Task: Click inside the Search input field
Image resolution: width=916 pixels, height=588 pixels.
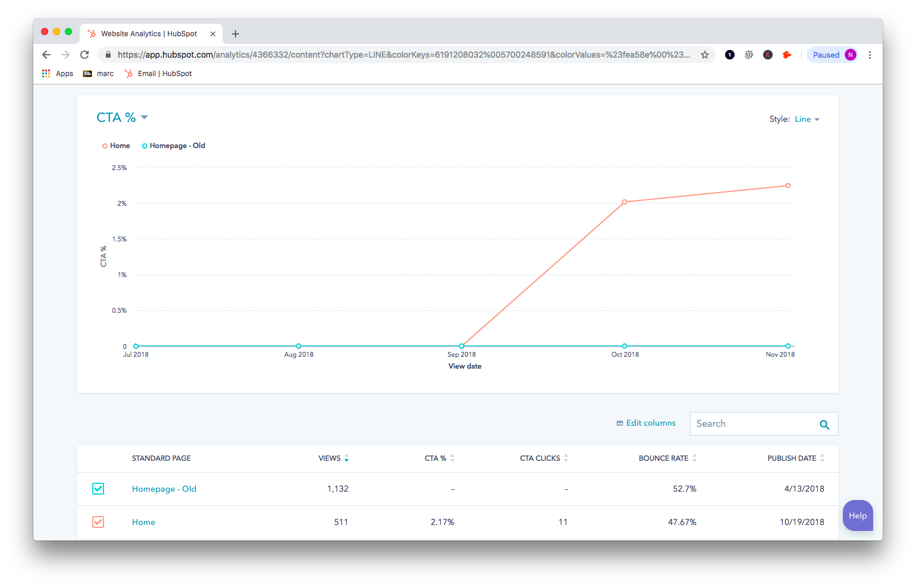Action: [752, 424]
